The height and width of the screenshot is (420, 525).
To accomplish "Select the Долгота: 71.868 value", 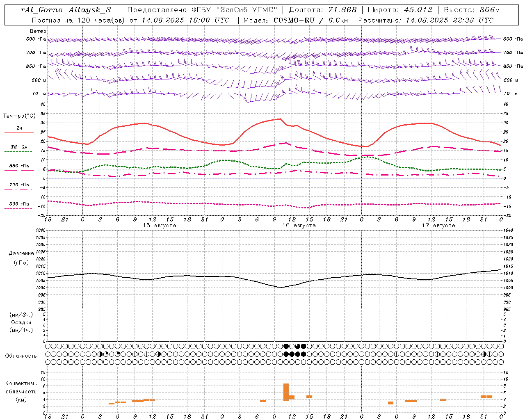I will pyautogui.click(x=323, y=10).
